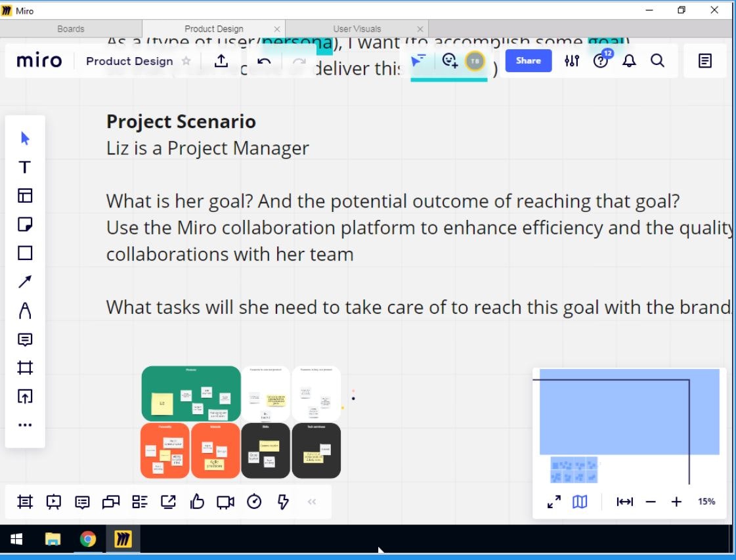Viewport: 736px width, 560px height.
Task: Zoom in with plus button
Action: pyautogui.click(x=676, y=502)
